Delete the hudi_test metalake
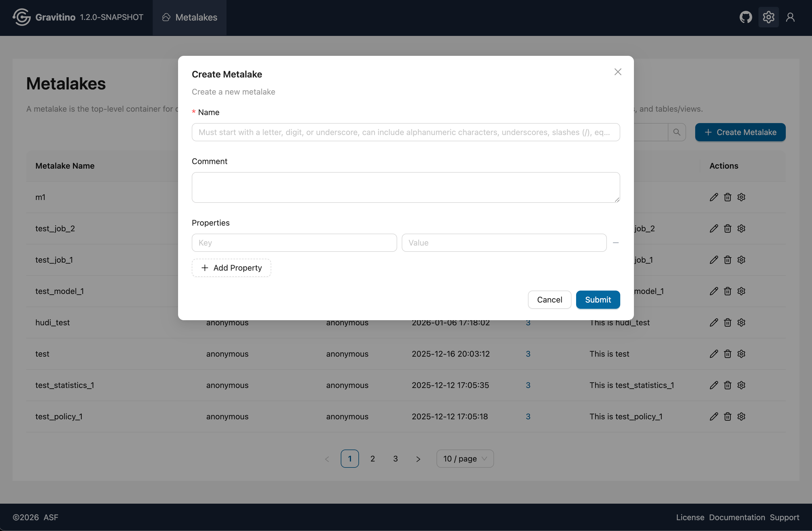Screen dimensions: 812x531 727,323
